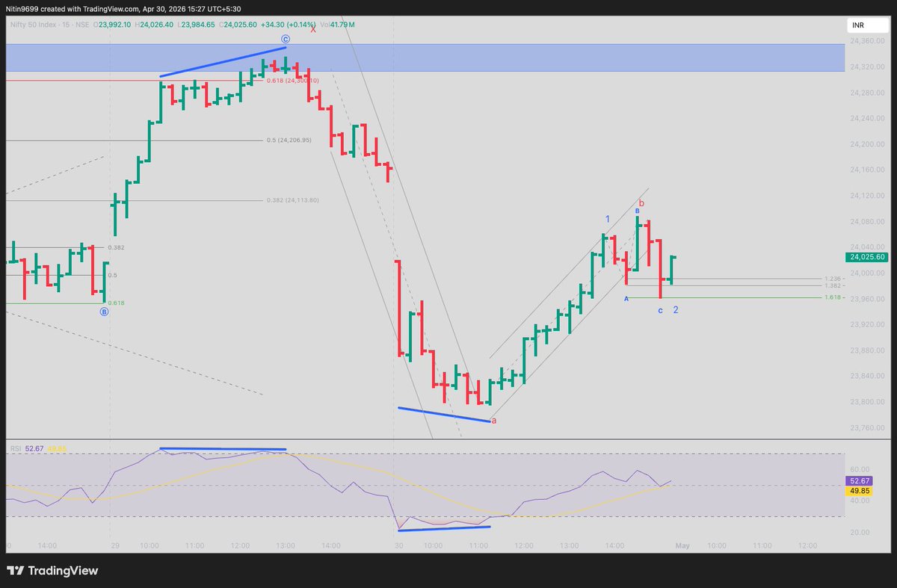
Task: Click the 24,120.00 price scale label
Action: click(866, 196)
